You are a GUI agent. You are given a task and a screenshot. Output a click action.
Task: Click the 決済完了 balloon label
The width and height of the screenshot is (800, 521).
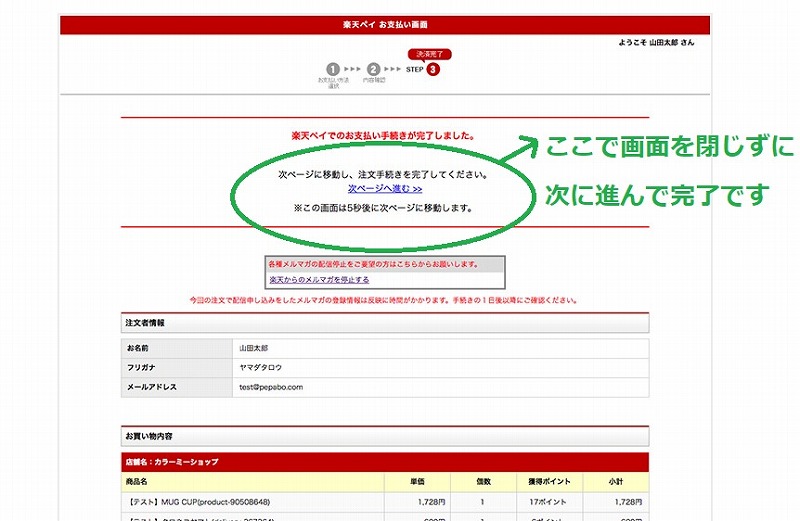click(x=430, y=54)
